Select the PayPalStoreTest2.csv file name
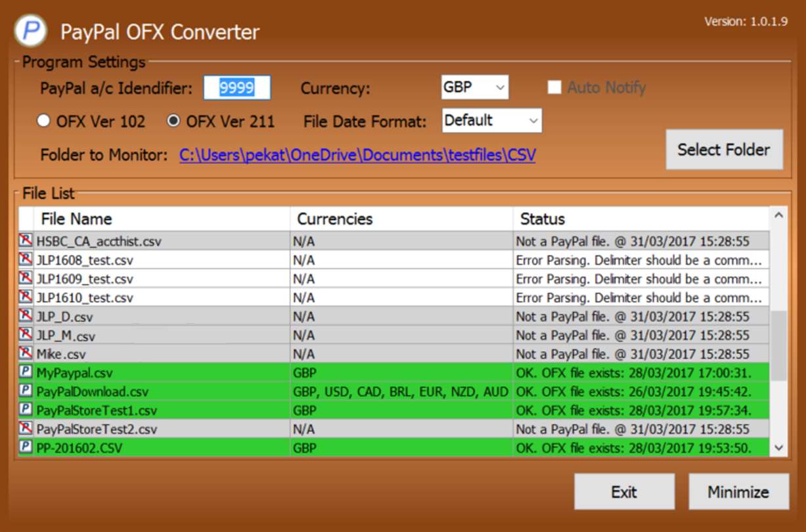 pos(97,430)
